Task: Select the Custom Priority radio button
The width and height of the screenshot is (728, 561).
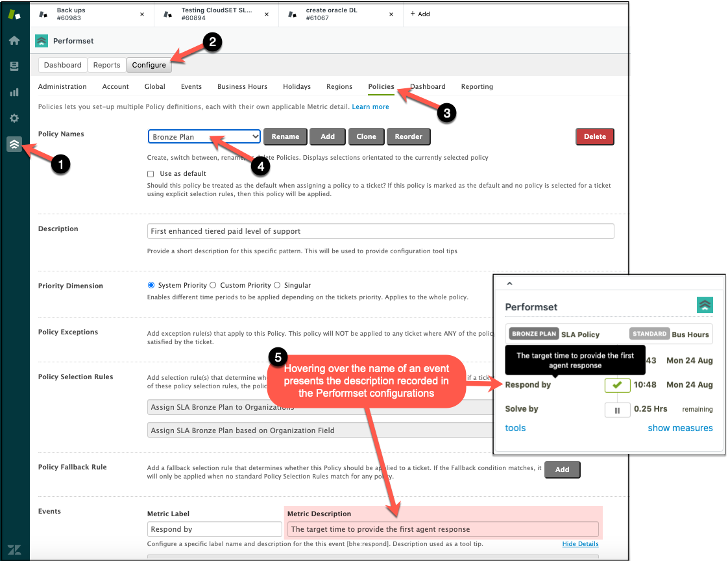Action: (213, 285)
